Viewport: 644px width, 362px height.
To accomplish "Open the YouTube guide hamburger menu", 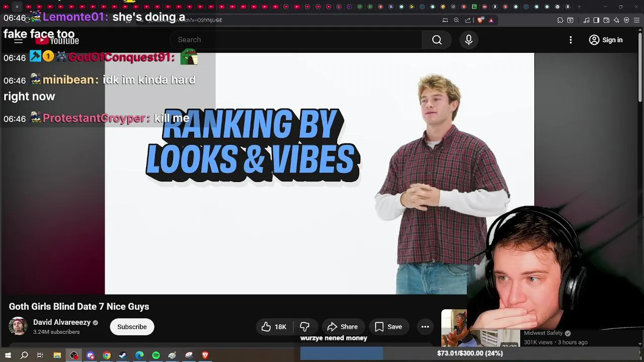I will pyautogui.click(x=18, y=40).
